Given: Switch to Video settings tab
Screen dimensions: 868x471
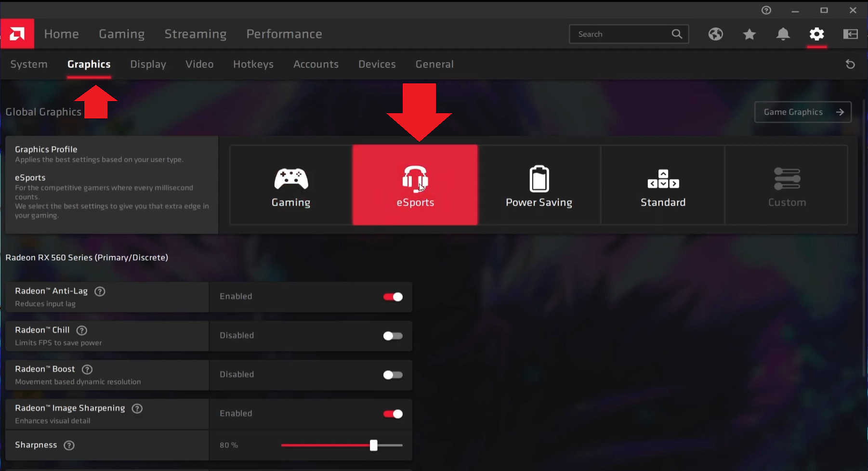Looking at the screenshot, I should [199, 64].
